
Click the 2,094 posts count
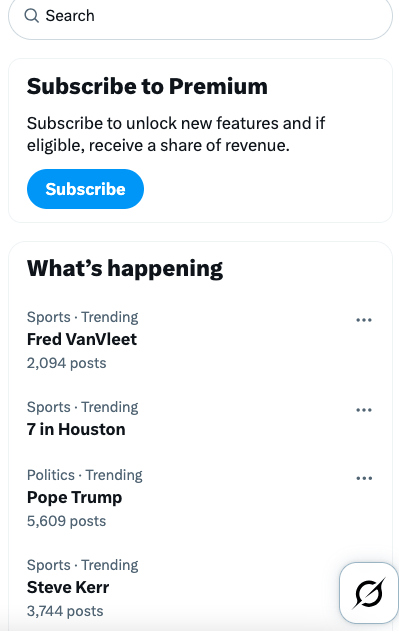click(66, 363)
